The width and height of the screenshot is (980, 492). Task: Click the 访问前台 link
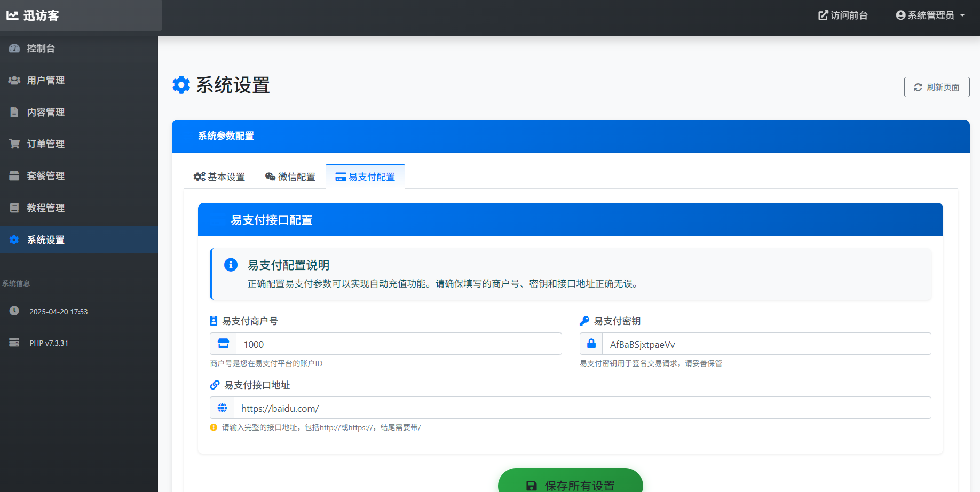coord(843,15)
